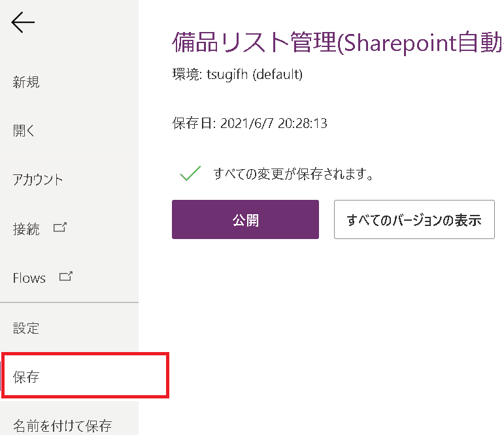The width and height of the screenshot is (504, 435).
Task: Select 名前を付けて保存 in the sidebar
Action: (62, 427)
